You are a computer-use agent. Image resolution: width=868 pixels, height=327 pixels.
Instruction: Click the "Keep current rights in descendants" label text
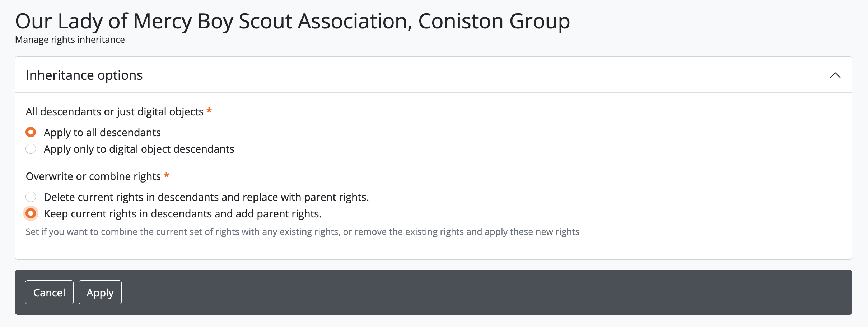coord(182,214)
